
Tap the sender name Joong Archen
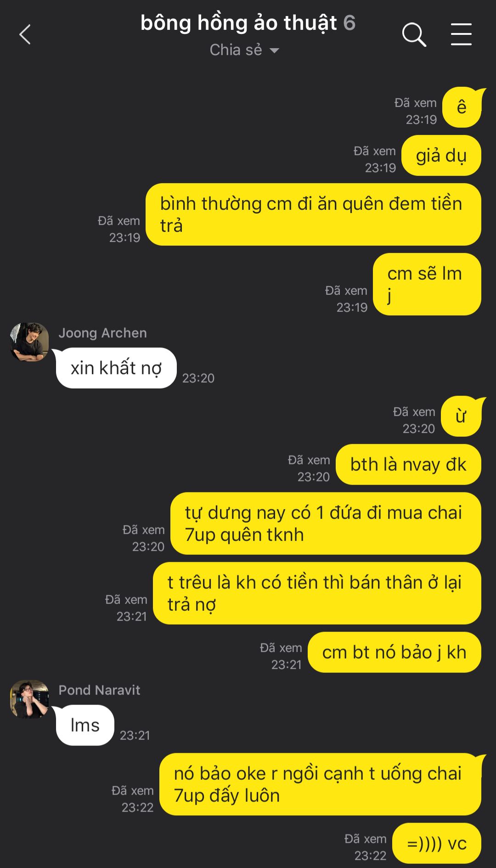(102, 333)
